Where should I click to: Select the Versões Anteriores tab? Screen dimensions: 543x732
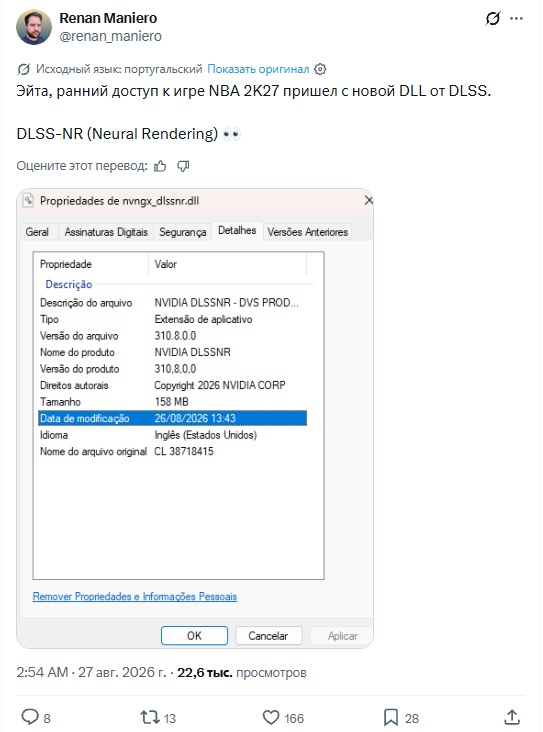308,232
